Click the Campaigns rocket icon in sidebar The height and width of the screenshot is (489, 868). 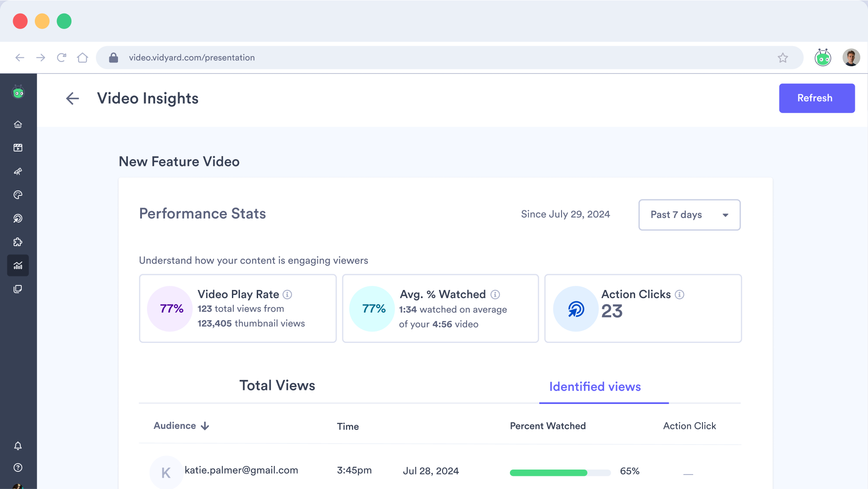[18, 171]
